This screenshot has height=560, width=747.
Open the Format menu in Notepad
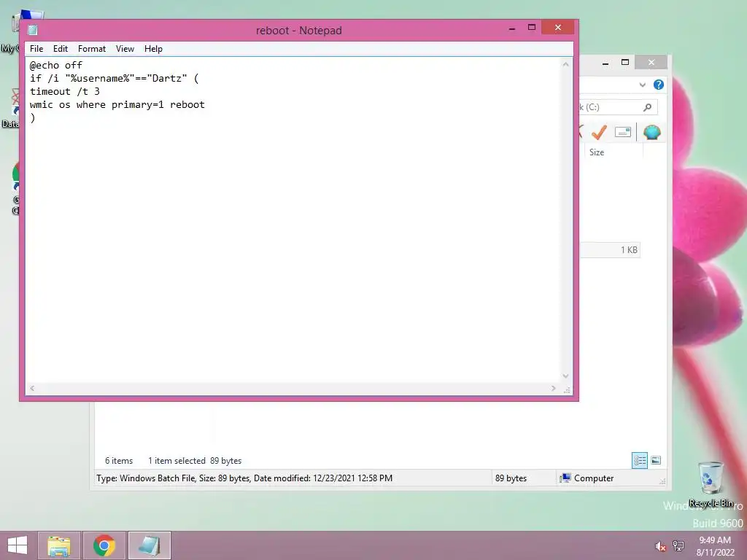pyautogui.click(x=91, y=49)
